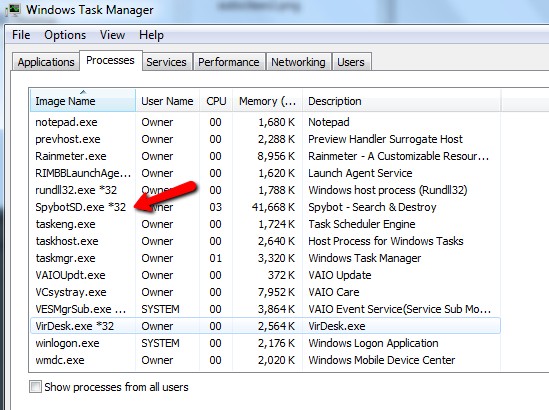Select the Processes tab
This screenshot has height=410, width=549.
(110, 61)
